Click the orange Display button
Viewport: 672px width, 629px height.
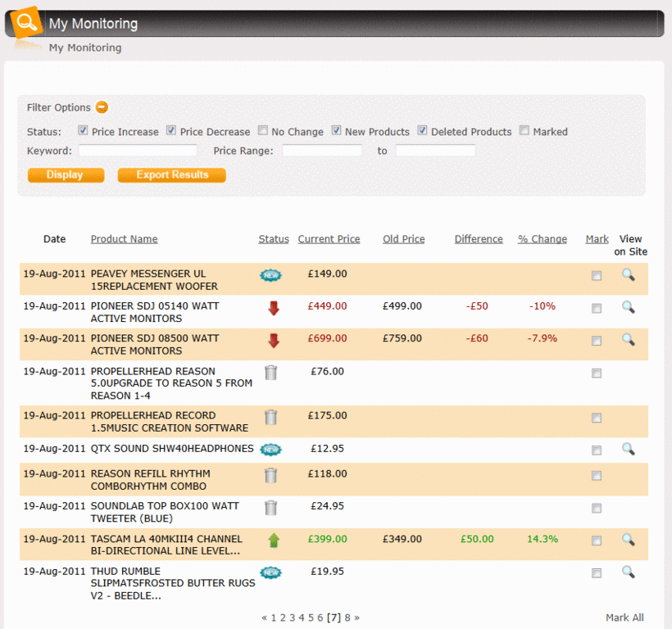[66, 175]
